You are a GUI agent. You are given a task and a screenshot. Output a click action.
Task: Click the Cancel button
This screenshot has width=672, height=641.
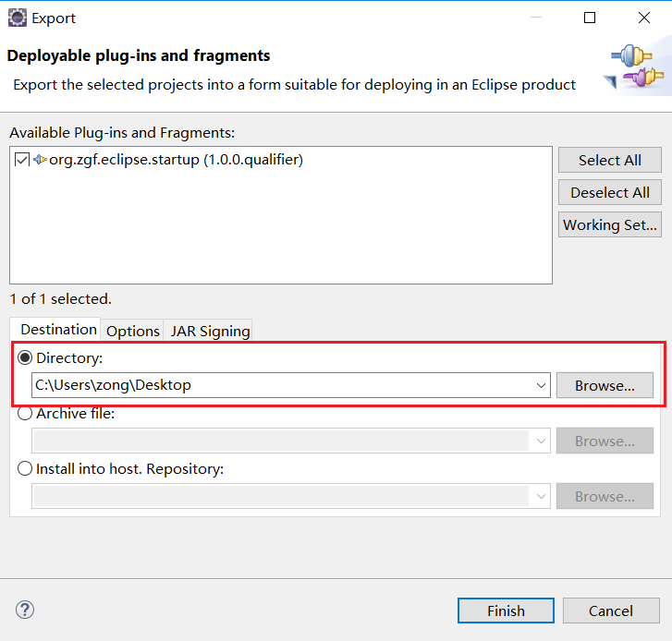611,611
